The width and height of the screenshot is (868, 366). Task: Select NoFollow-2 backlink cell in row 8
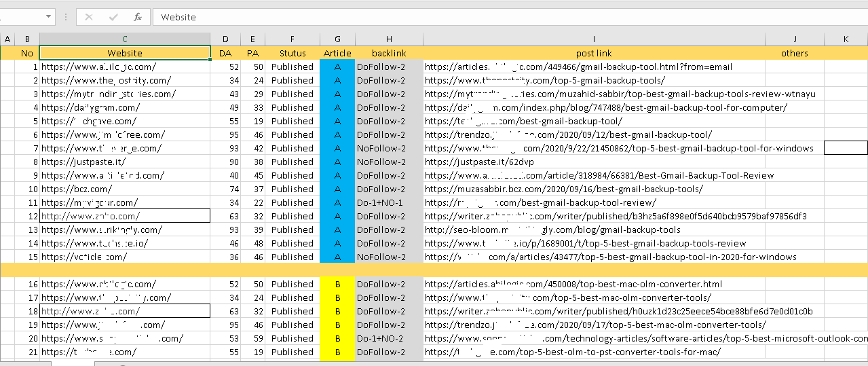tap(389, 162)
